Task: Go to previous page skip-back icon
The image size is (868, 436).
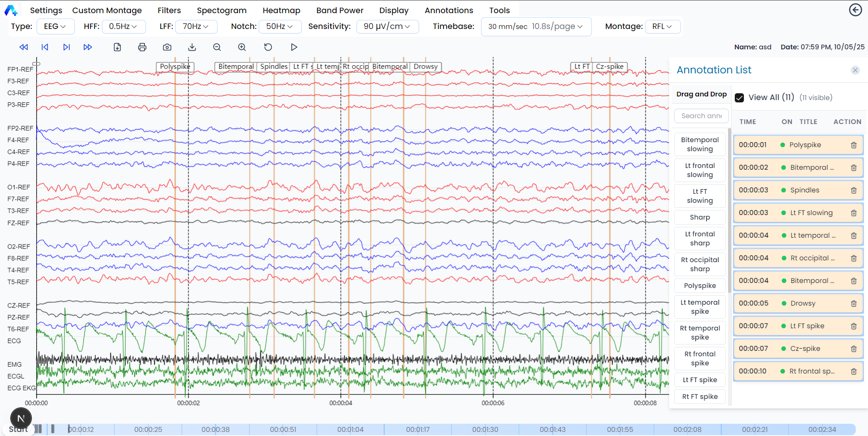Action: click(x=45, y=47)
